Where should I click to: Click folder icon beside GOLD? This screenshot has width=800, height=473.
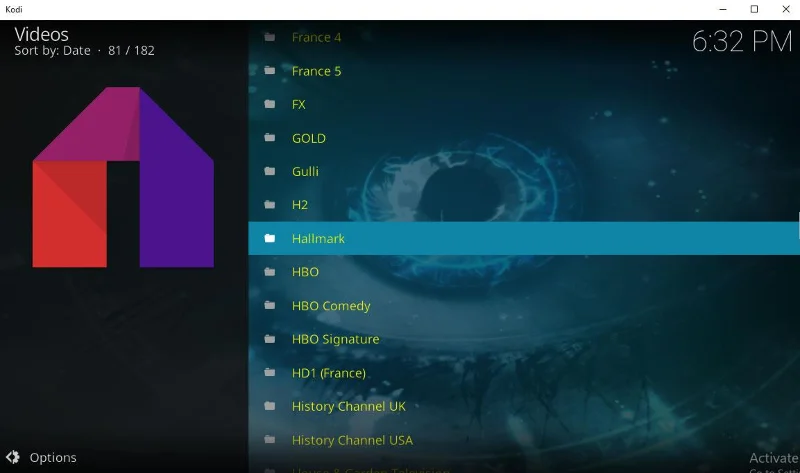(270, 137)
